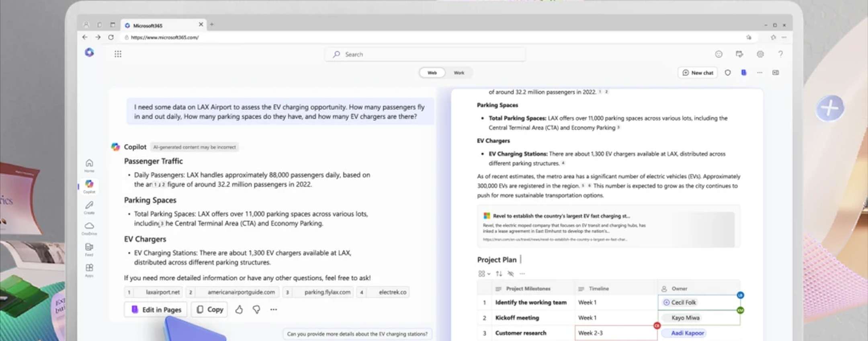Switch to the Web toggle
This screenshot has height=341, width=868.
(432, 73)
